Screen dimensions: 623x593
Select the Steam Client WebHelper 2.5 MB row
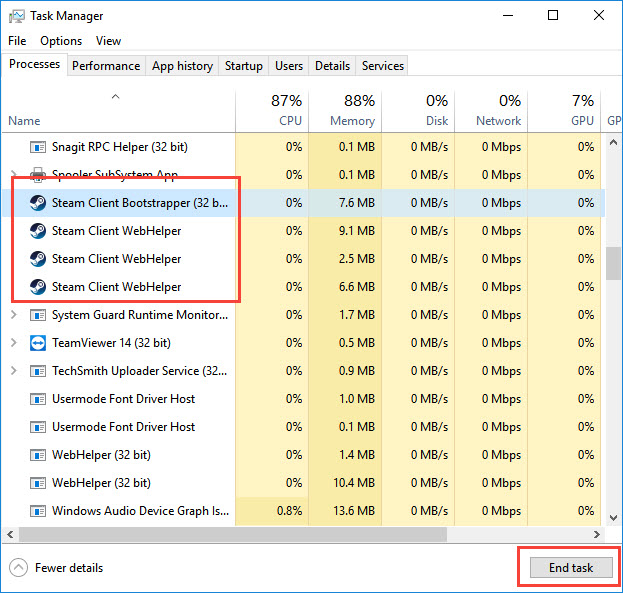tap(304, 259)
